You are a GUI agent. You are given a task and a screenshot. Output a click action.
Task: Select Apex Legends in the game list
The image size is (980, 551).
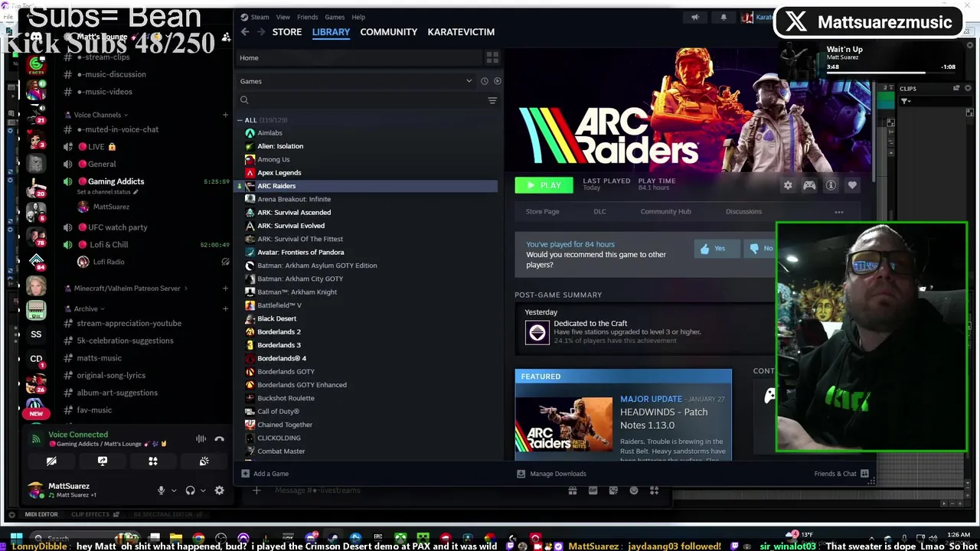[279, 173]
